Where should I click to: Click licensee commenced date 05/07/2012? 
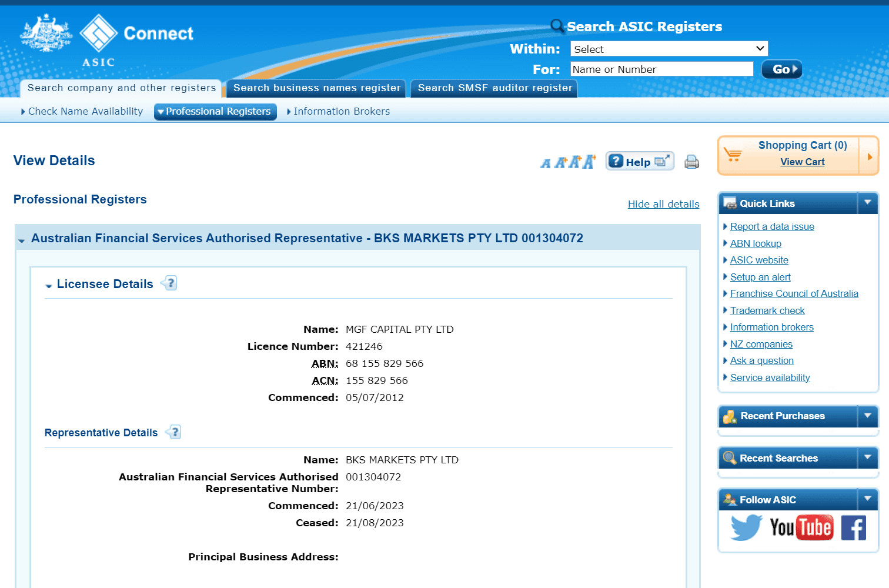tap(375, 397)
